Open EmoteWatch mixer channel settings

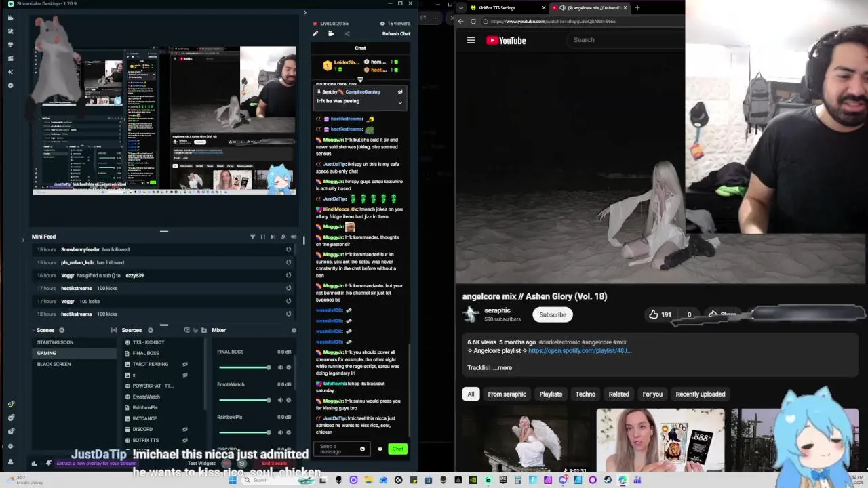tap(289, 400)
